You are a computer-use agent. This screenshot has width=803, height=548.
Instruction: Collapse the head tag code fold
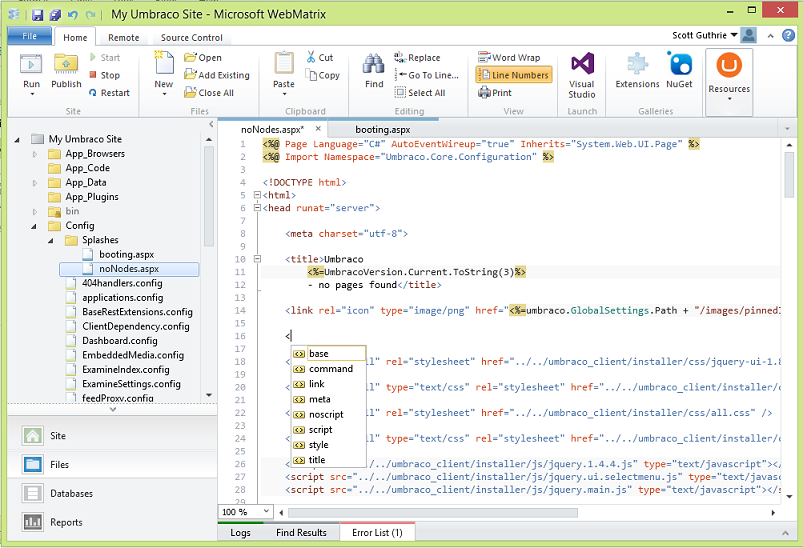coord(258,208)
